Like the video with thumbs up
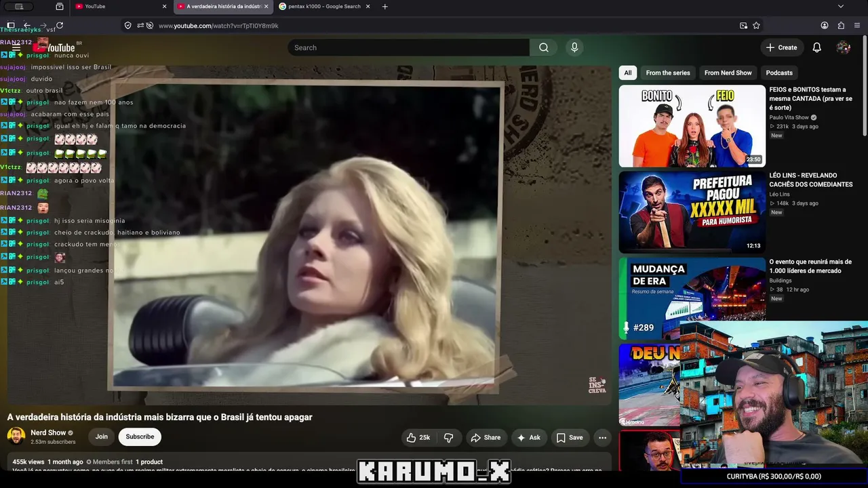 tap(418, 438)
